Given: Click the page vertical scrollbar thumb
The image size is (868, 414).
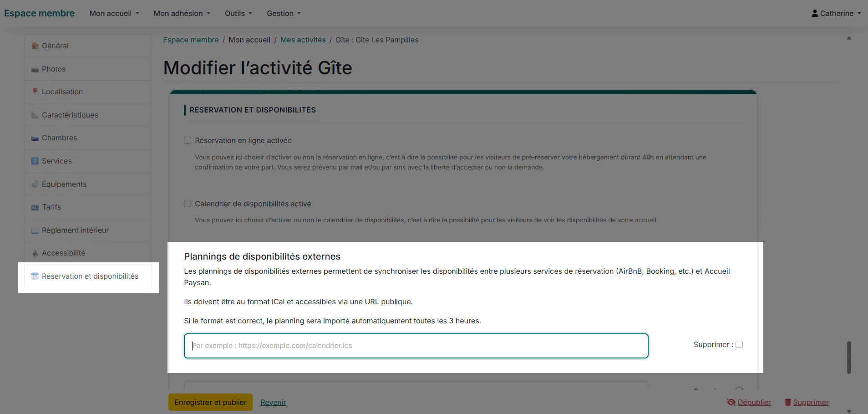Looking at the screenshot, I should point(849,357).
